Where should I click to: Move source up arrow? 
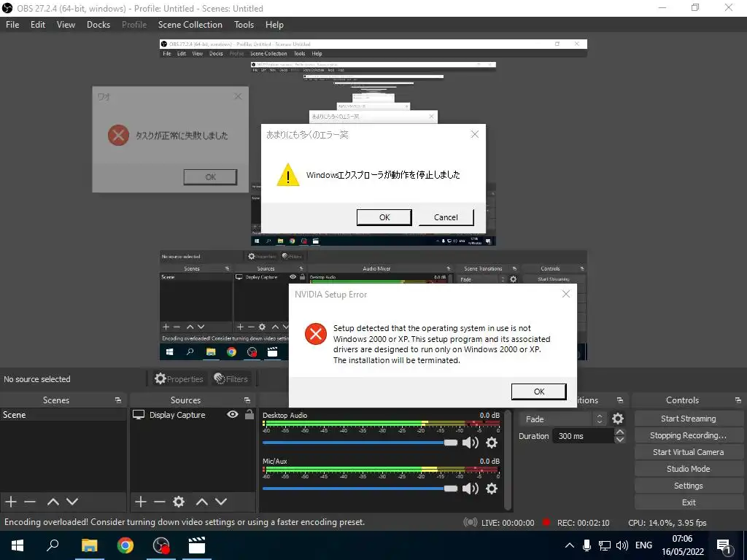tap(201, 502)
